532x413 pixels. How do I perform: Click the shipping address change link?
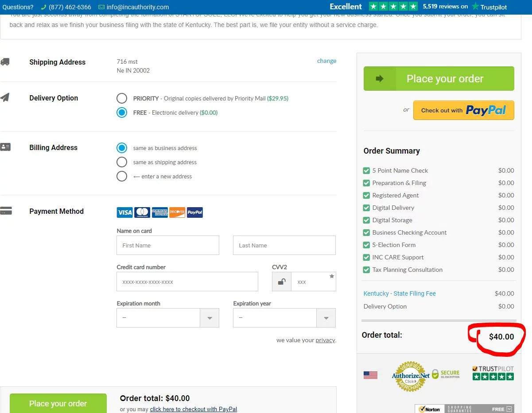(x=326, y=61)
